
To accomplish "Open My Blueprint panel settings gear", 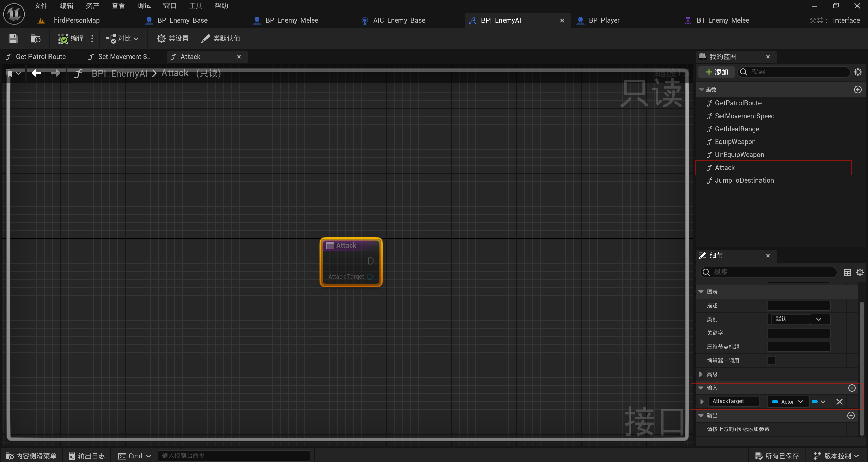I will (x=858, y=72).
